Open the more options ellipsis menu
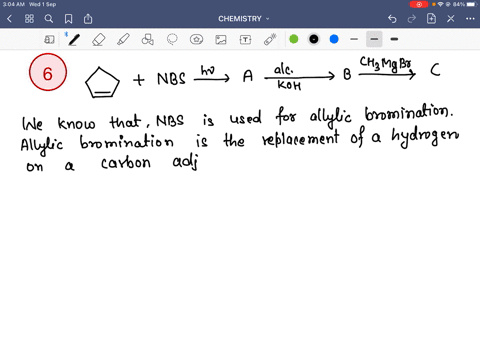 tap(470, 19)
